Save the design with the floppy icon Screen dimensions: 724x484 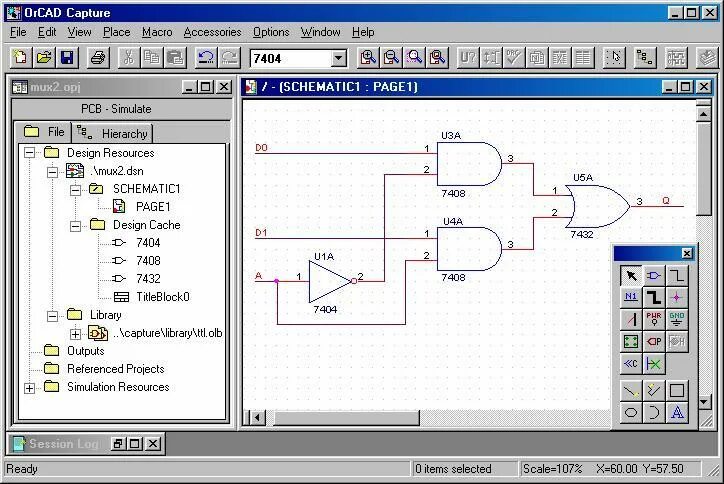pos(67,58)
